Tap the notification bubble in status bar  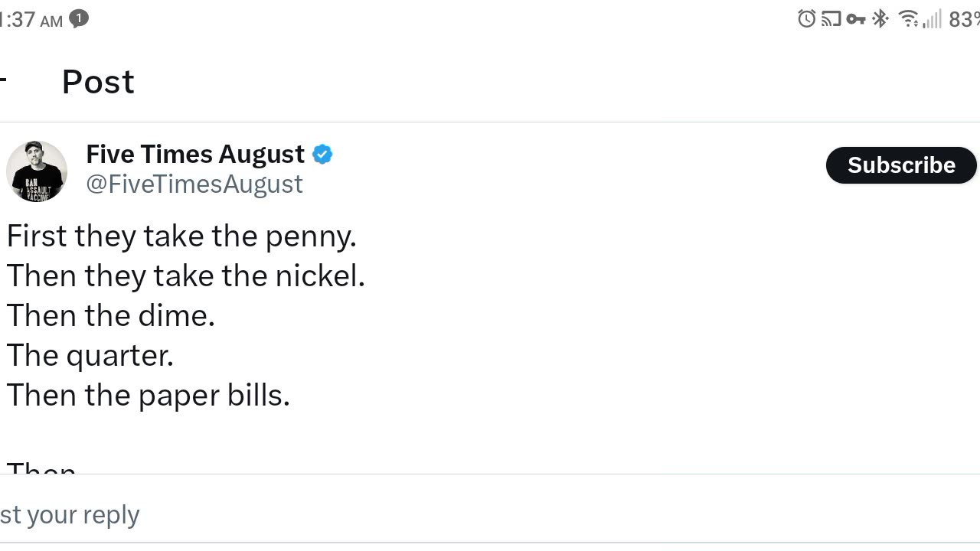point(79,18)
